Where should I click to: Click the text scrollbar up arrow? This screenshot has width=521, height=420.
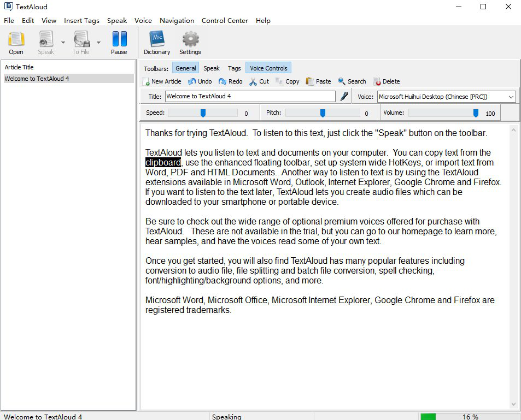click(x=513, y=131)
